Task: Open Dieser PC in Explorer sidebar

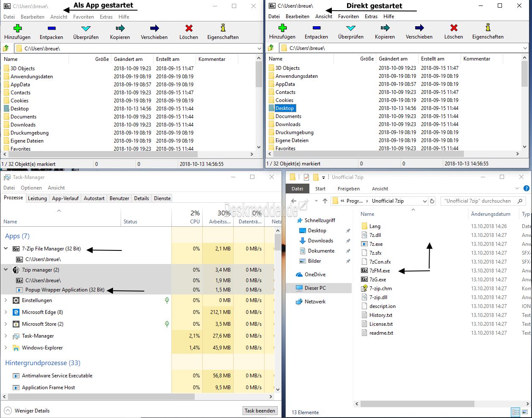Action: 315,288
